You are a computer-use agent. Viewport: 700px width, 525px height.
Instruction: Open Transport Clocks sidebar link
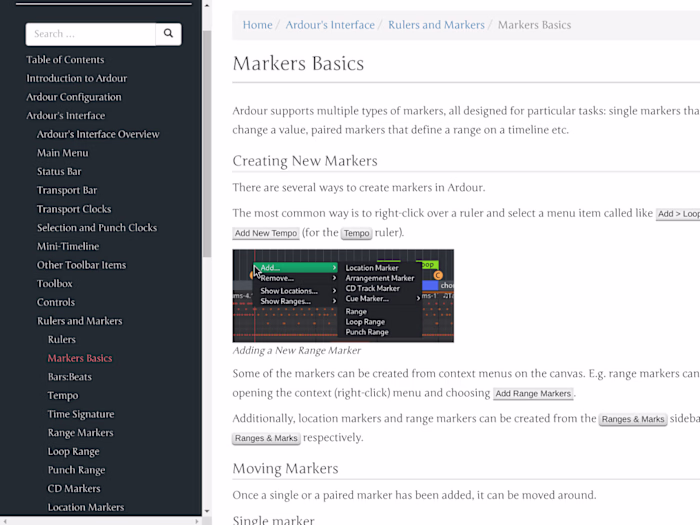tap(74, 209)
